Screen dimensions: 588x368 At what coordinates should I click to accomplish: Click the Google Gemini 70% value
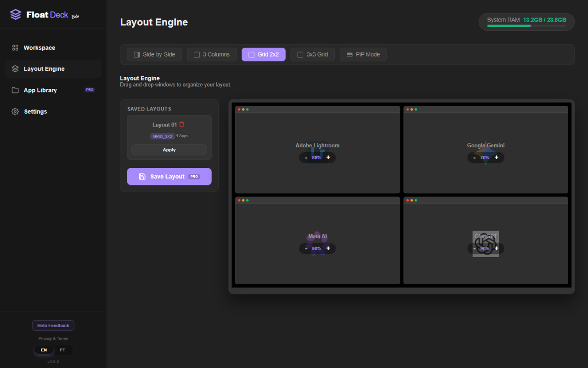(485, 158)
